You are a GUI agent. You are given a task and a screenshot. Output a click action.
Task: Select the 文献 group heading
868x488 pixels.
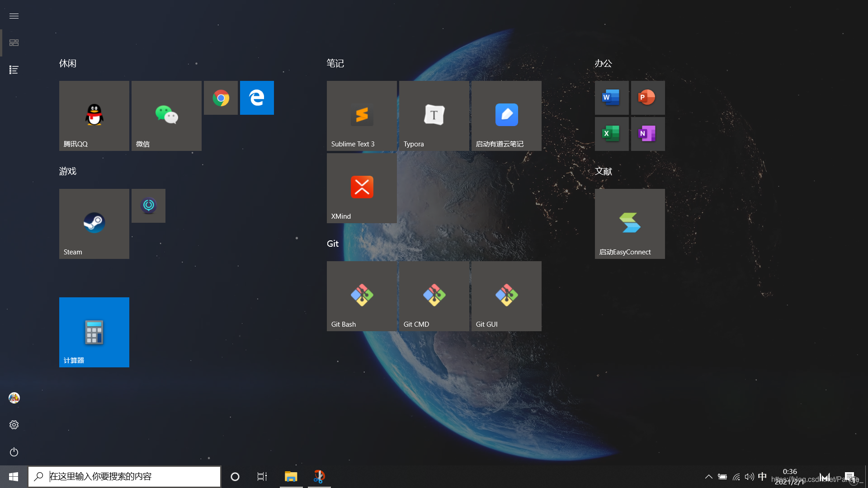(x=604, y=171)
